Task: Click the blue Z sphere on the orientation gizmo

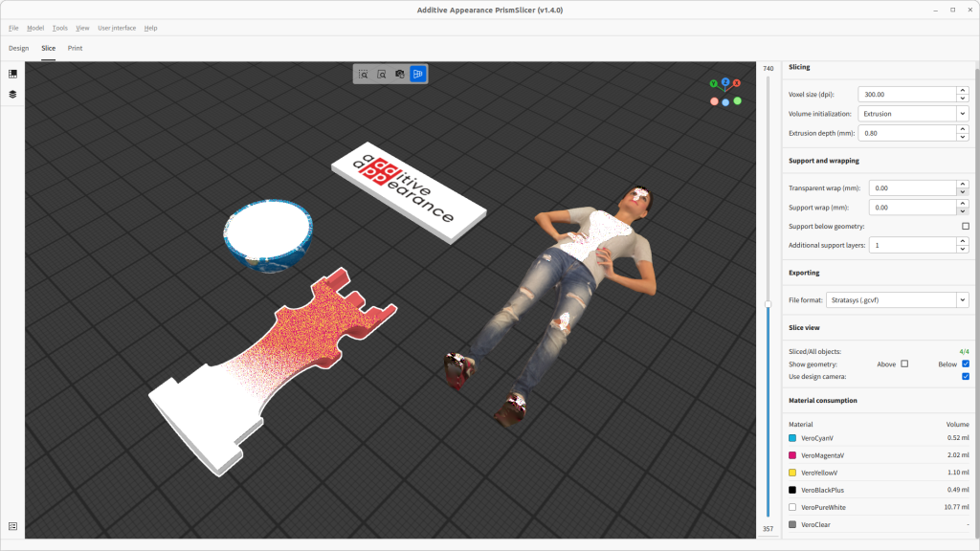Action: [725, 83]
